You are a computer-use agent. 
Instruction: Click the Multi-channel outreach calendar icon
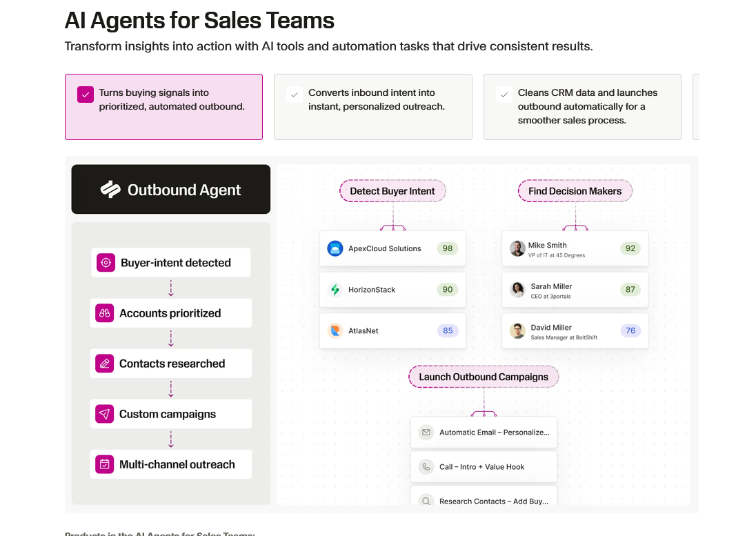105,464
